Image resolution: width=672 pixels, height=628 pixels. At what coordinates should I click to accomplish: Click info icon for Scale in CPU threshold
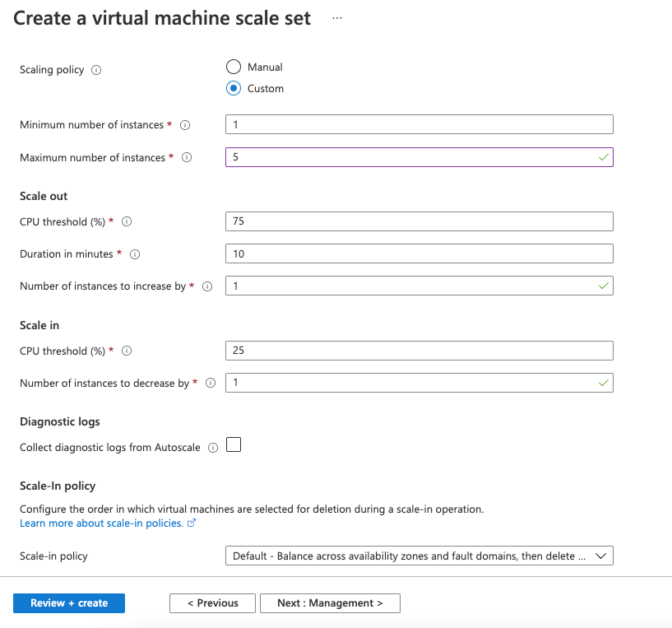point(127,351)
